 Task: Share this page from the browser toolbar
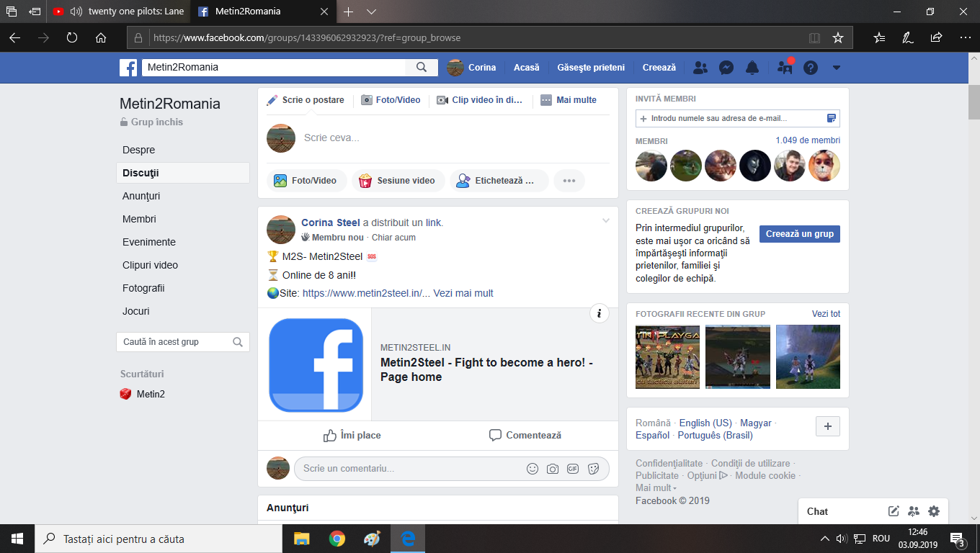(936, 37)
